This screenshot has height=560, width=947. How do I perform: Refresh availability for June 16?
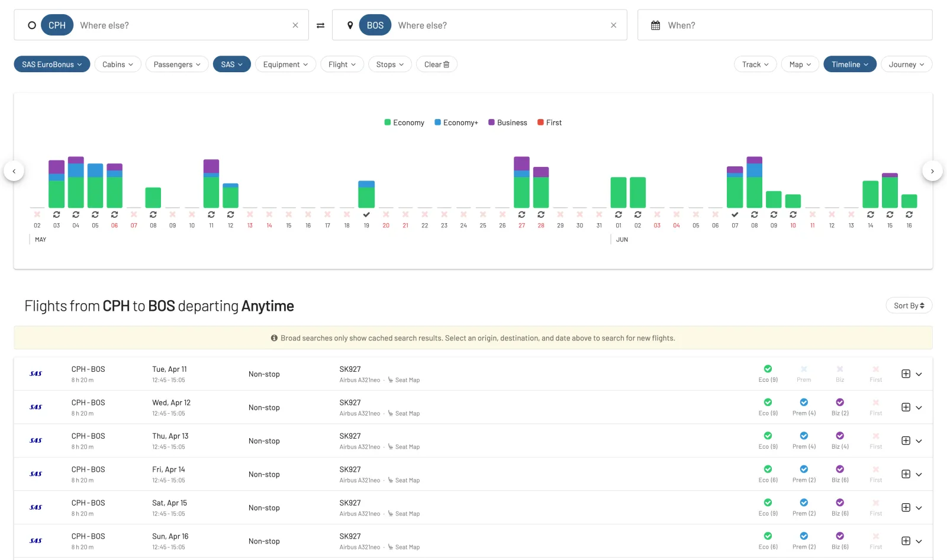[x=909, y=214]
